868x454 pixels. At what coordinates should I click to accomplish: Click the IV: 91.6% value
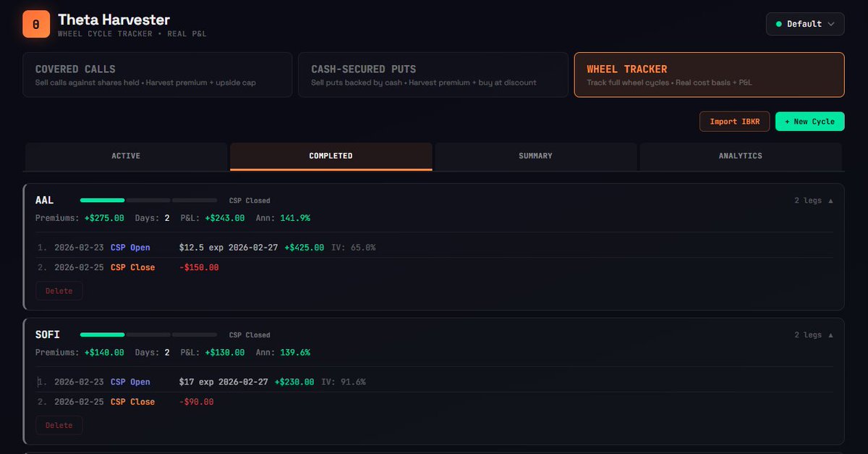tap(343, 382)
